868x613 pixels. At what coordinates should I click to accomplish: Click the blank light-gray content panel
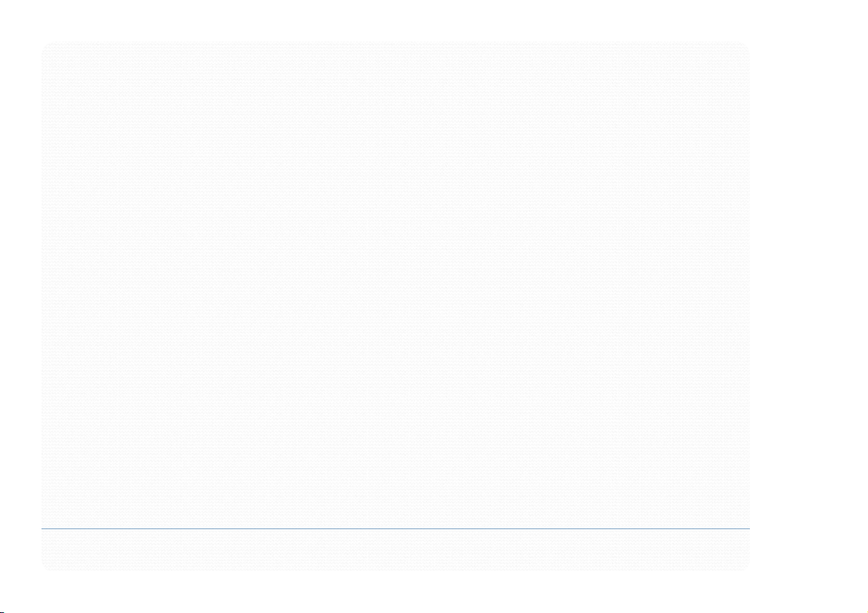[395, 284]
